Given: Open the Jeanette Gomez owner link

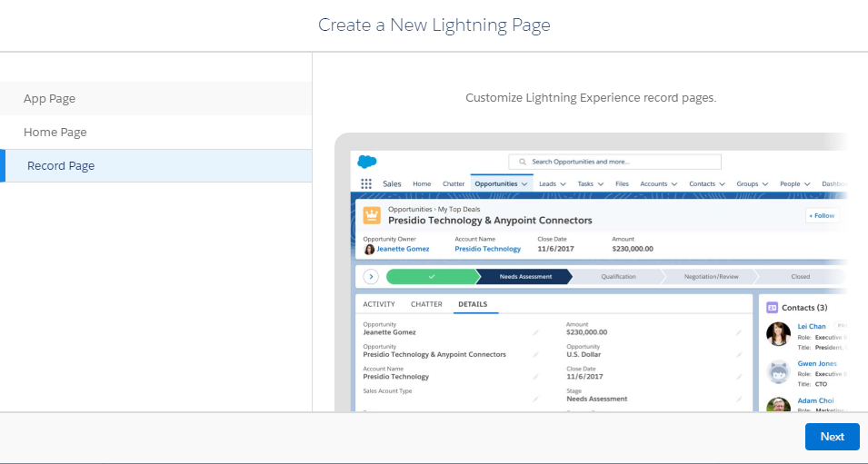Looking at the screenshot, I should coord(403,249).
